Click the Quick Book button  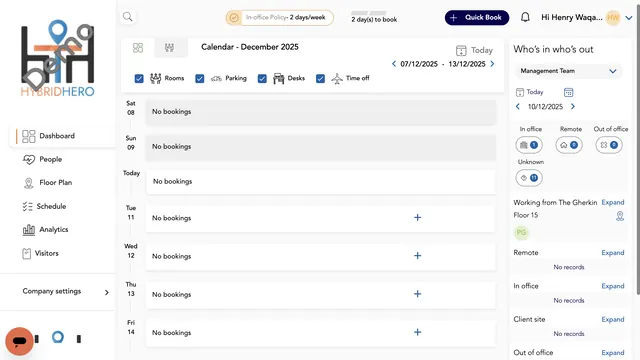click(x=477, y=18)
